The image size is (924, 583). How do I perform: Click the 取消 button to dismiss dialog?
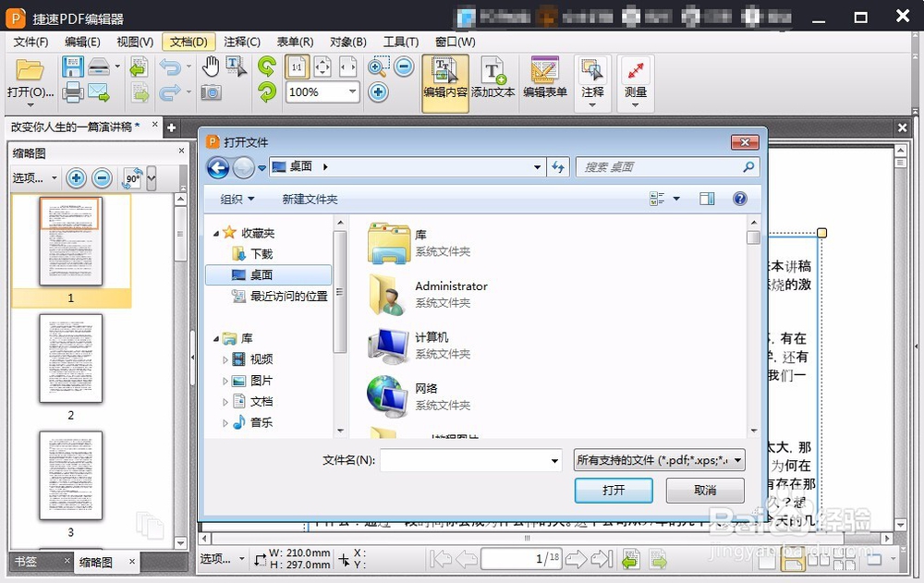(705, 491)
